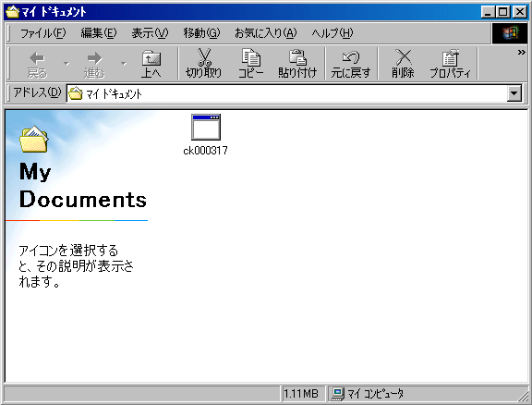
Task: Expand the Back history dropdown arrow
Action: pyautogui.click(x=66, y=64)
